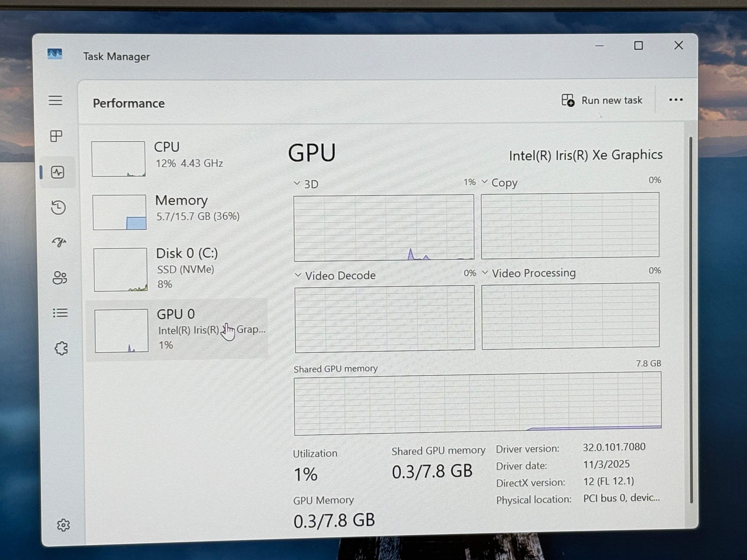Click the Performance page heading

click(129, 103)
